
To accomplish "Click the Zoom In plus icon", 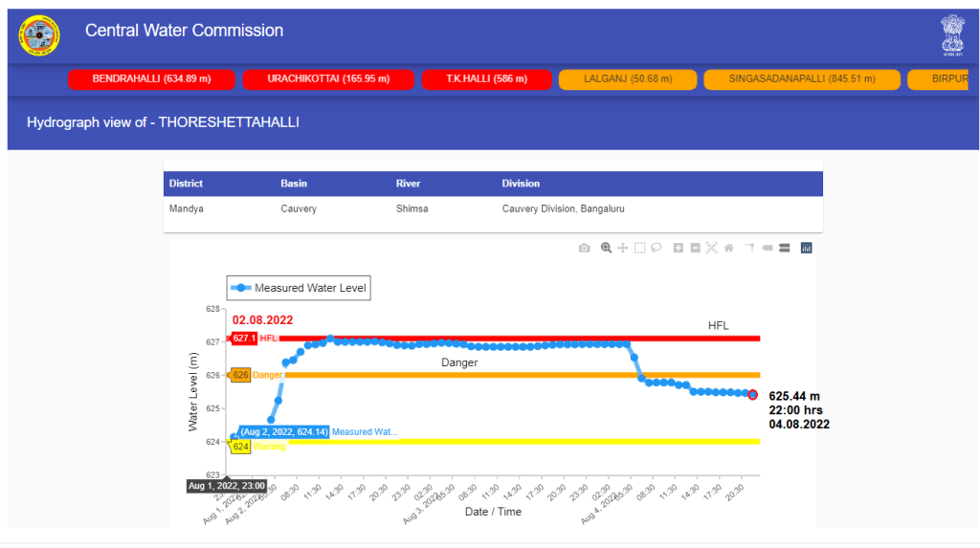I will pyautogui.click(x=679, y=248).
